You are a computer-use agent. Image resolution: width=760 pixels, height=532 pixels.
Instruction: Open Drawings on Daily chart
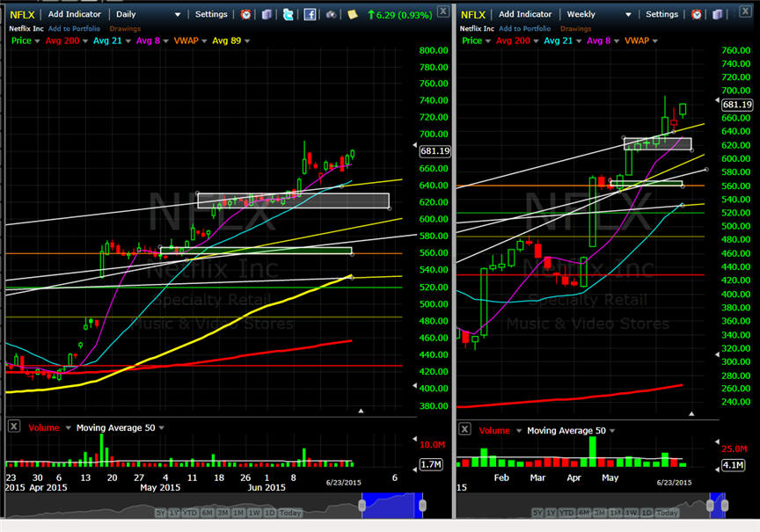click(x=125, y=29)
